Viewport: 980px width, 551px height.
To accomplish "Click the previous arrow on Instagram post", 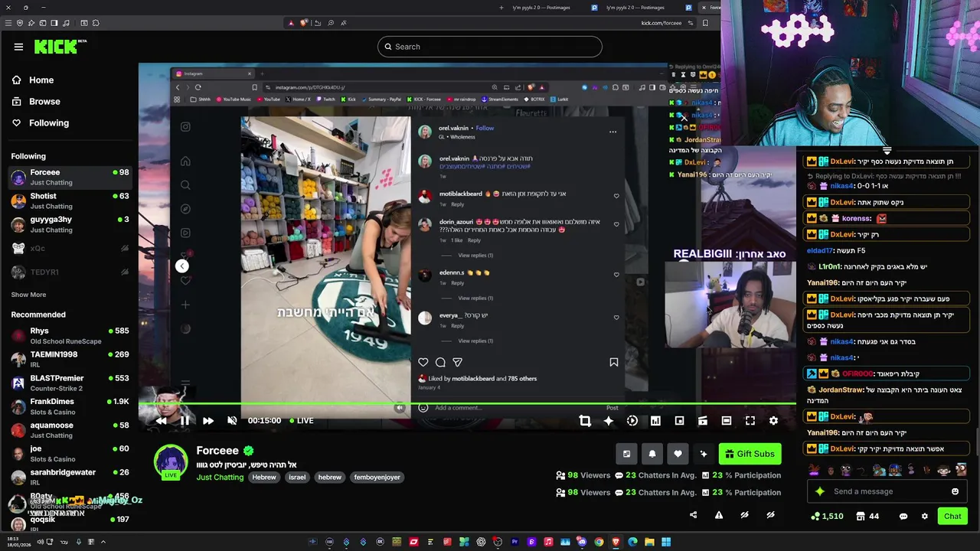I will click(182, 266).
